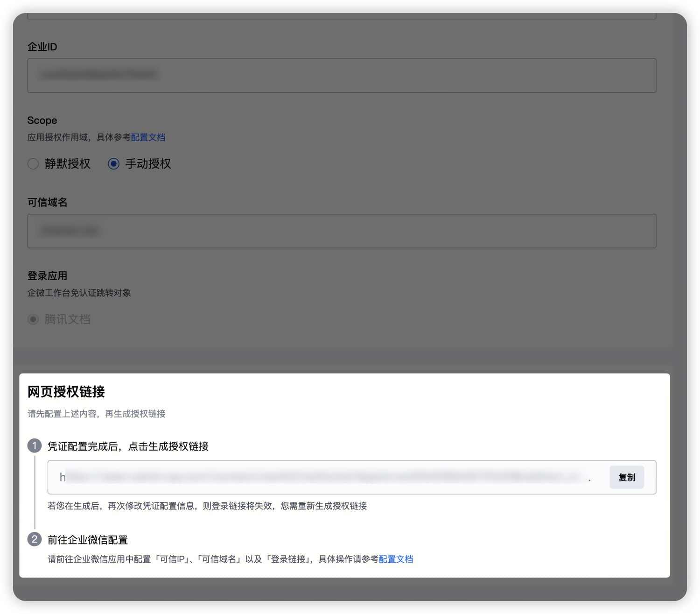The width and height of the screenshot is (700, 614).
Task: Click the step 2 number badge
Action: [x=35, y=539]
